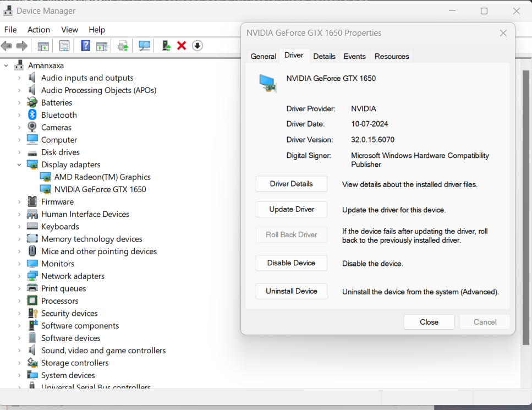Screen dimensions: 532x410
Task: Switch to the Details tab
Action: [324, 56]
